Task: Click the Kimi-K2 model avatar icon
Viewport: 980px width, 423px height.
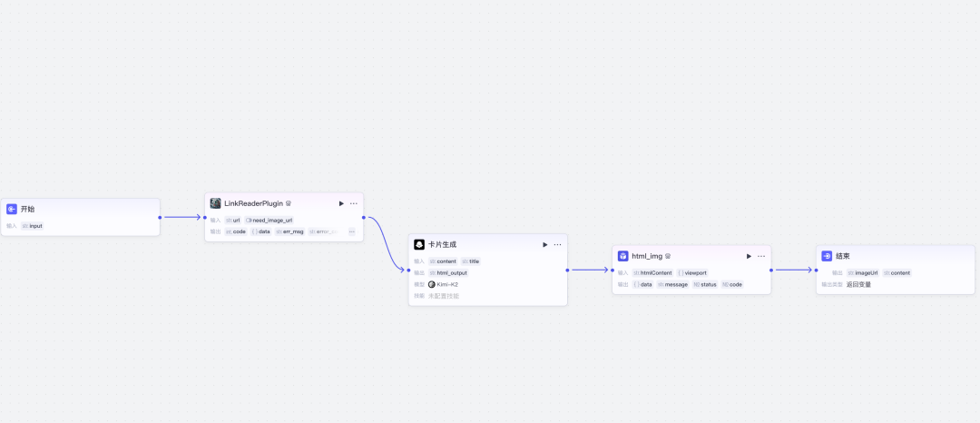Action: 432,284
